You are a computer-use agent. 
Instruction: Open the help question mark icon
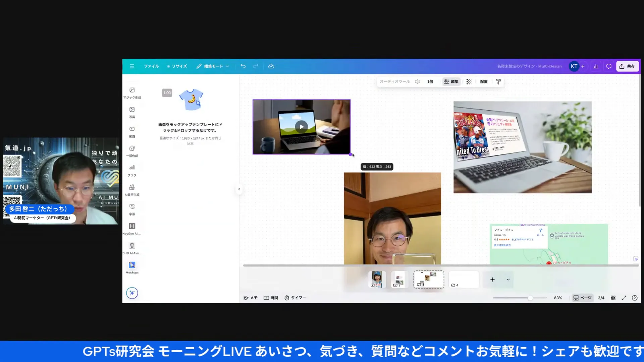click(x=635, y=298)
